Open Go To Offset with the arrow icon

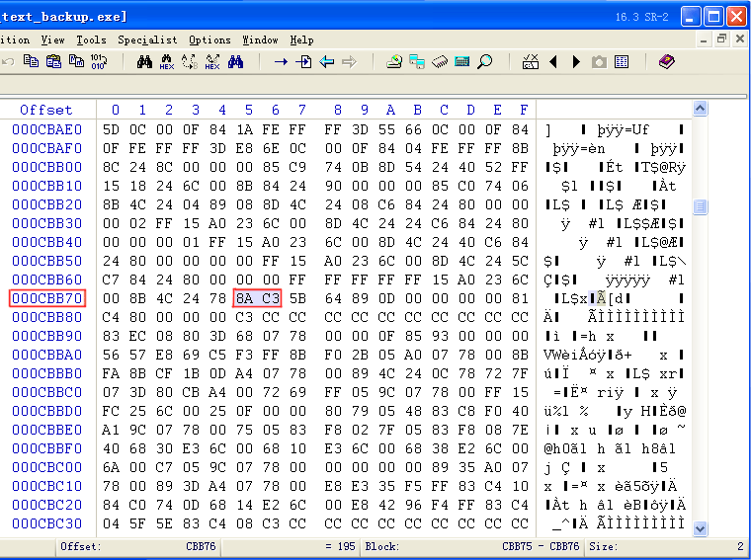pos(281,61)
